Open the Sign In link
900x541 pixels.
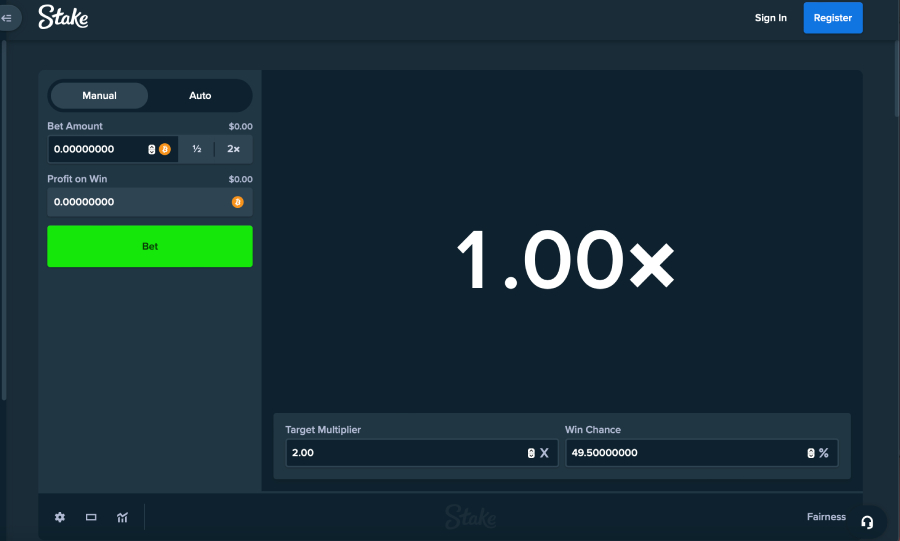click(770, 18)
